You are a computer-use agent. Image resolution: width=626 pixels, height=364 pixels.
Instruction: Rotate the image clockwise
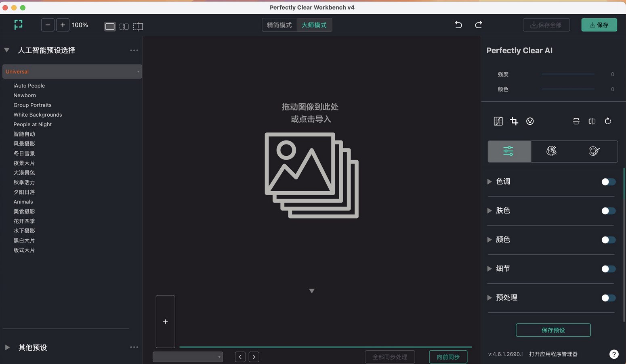(608, 121)
